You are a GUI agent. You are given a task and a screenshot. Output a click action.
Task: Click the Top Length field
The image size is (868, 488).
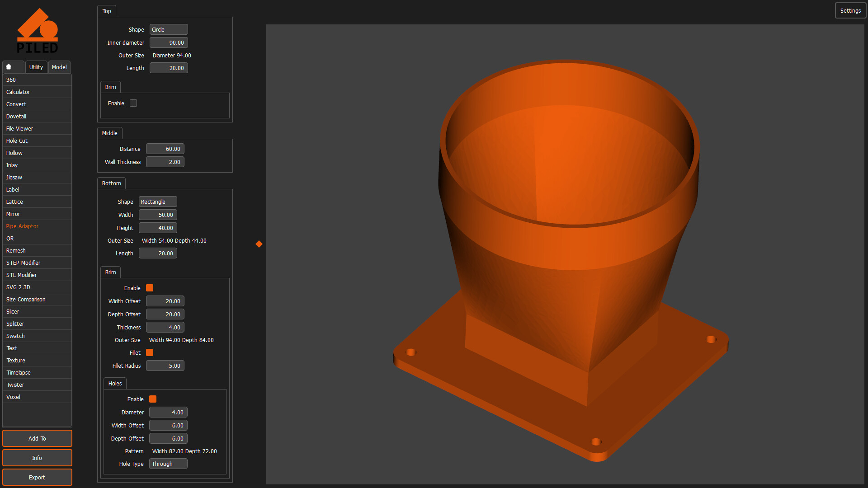pos(169,68)
